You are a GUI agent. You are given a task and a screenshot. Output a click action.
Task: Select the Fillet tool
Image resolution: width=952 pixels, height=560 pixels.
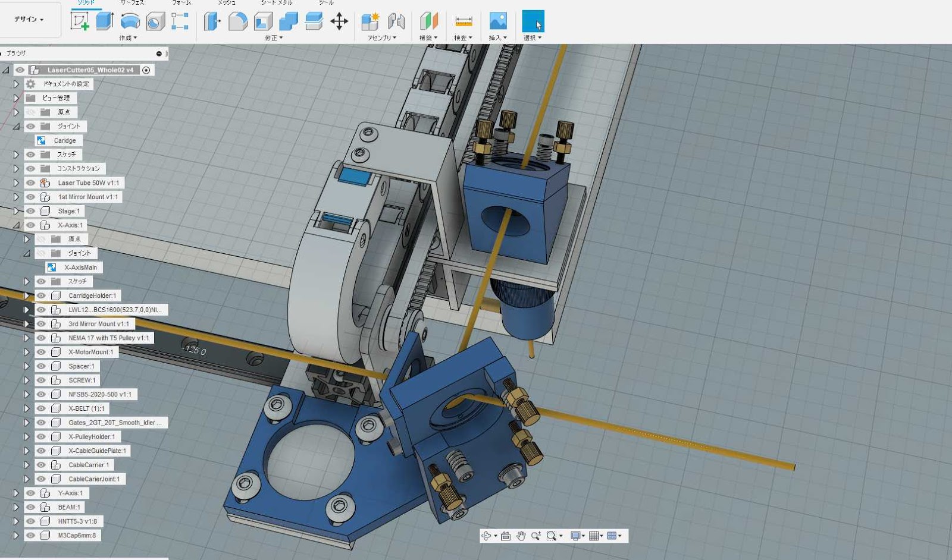click(237, 21)
